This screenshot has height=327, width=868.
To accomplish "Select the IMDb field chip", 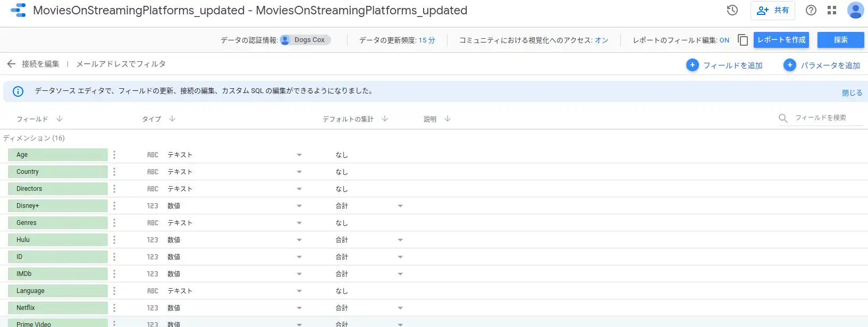I will (58, 274).
